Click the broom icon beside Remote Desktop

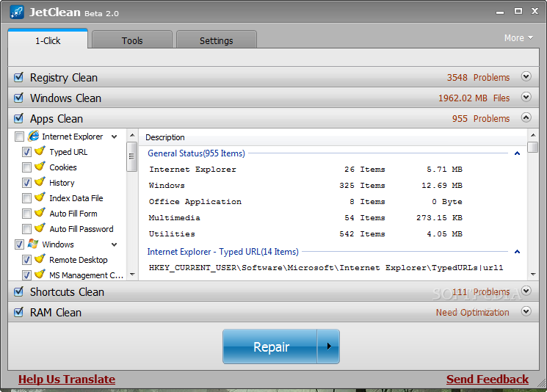40,259
